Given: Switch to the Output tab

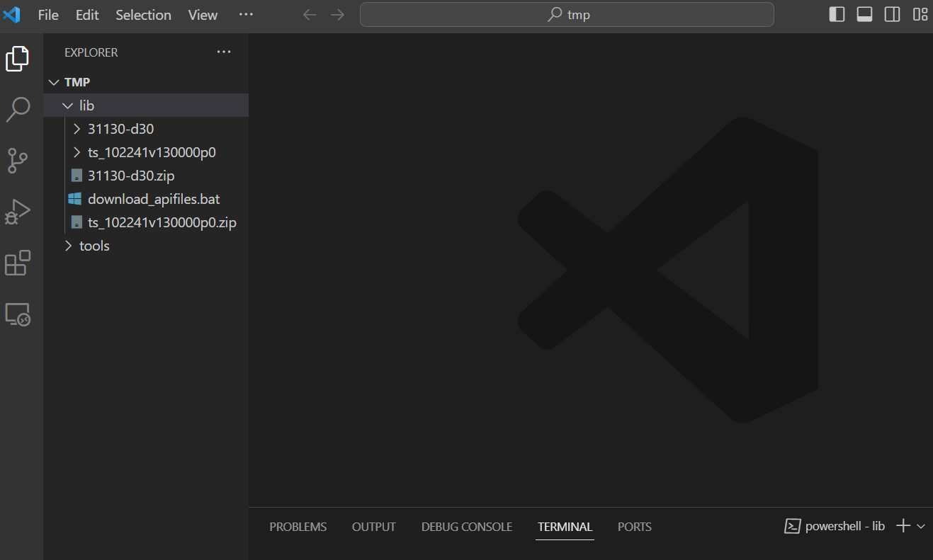Looking at the screenshot, I should coord(374,527).
